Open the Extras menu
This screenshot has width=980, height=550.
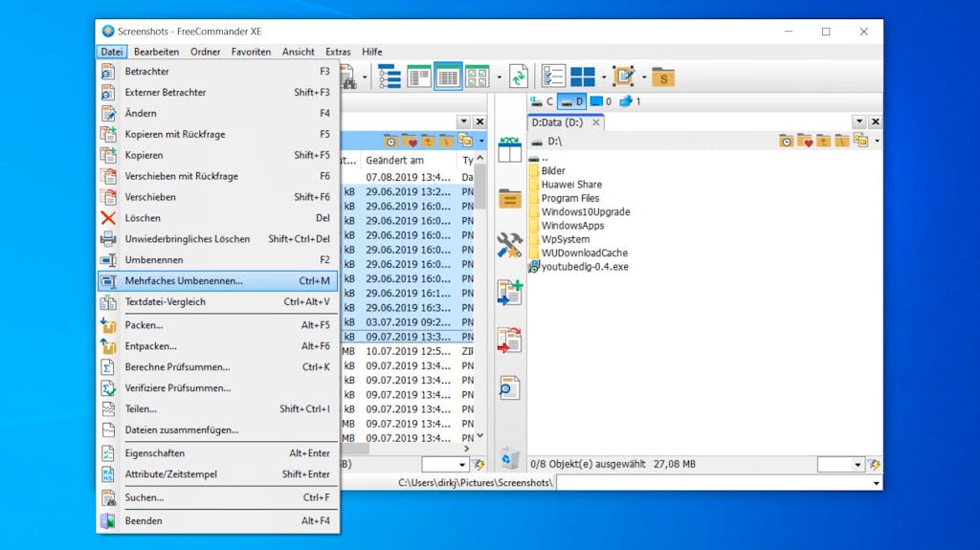point(338,52)
